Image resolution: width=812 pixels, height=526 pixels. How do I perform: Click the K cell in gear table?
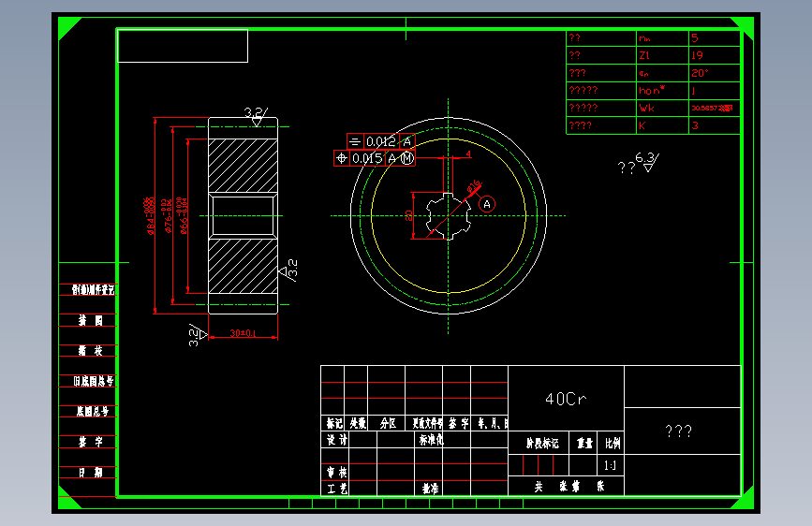click(x=662, y=125)
